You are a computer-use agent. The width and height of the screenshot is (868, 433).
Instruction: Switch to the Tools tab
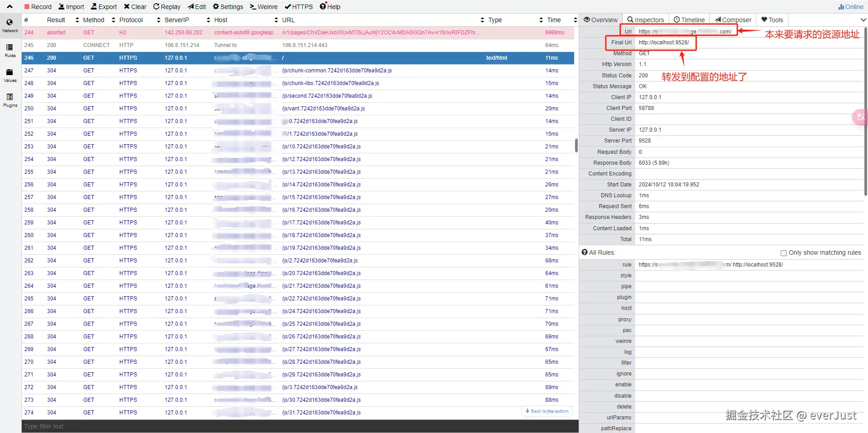tap(772, 20)
